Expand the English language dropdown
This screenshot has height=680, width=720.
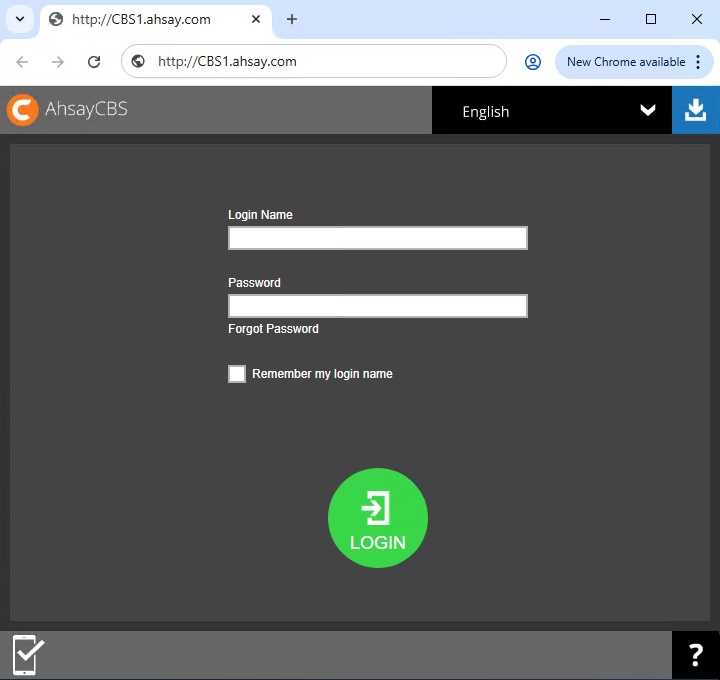(x=552, y=110)
